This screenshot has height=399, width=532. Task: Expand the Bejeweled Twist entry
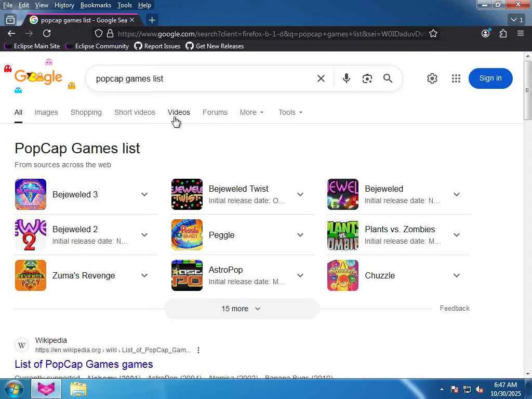300,194
